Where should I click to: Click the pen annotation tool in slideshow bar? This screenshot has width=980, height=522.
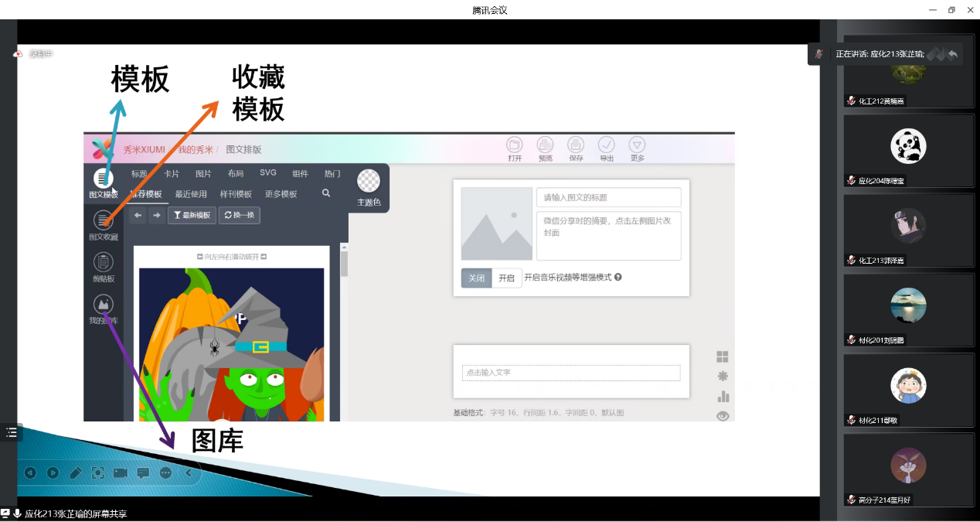(75, 473)
